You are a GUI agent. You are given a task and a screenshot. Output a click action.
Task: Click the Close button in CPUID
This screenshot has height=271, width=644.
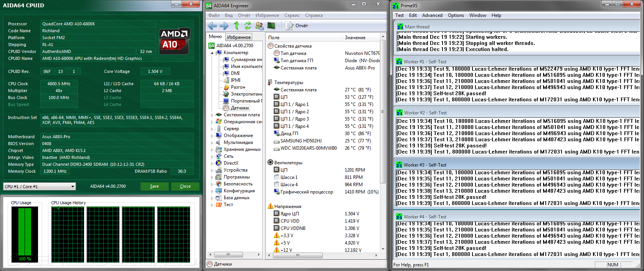click(x=185, y=186)
